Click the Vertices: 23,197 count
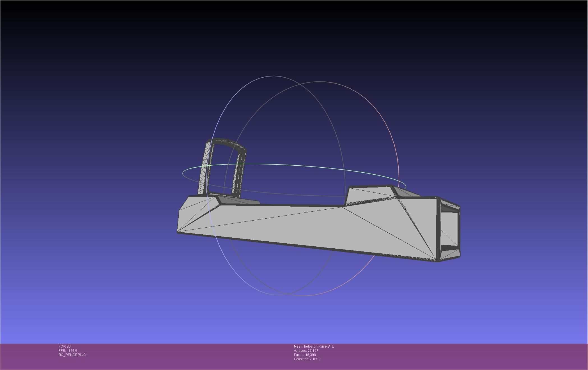 (x=306, y=351)
